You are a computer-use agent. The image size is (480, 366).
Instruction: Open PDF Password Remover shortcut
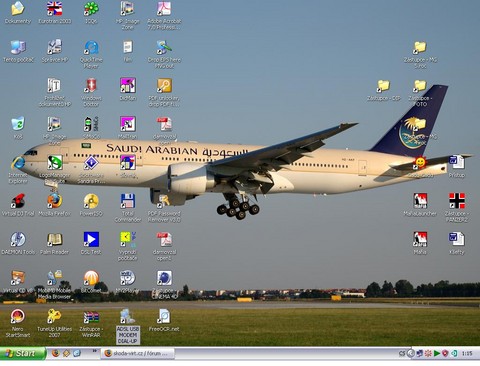(164, 201)
